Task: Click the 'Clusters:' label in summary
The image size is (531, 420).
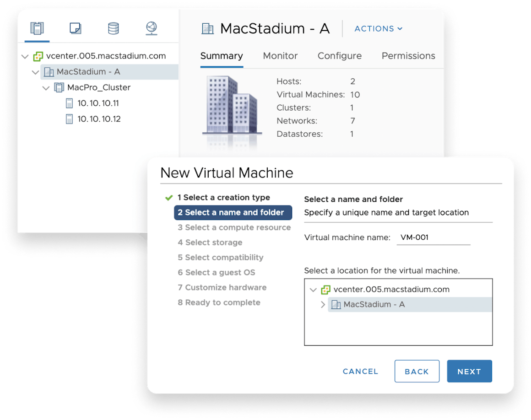Action: coord(293,108)
